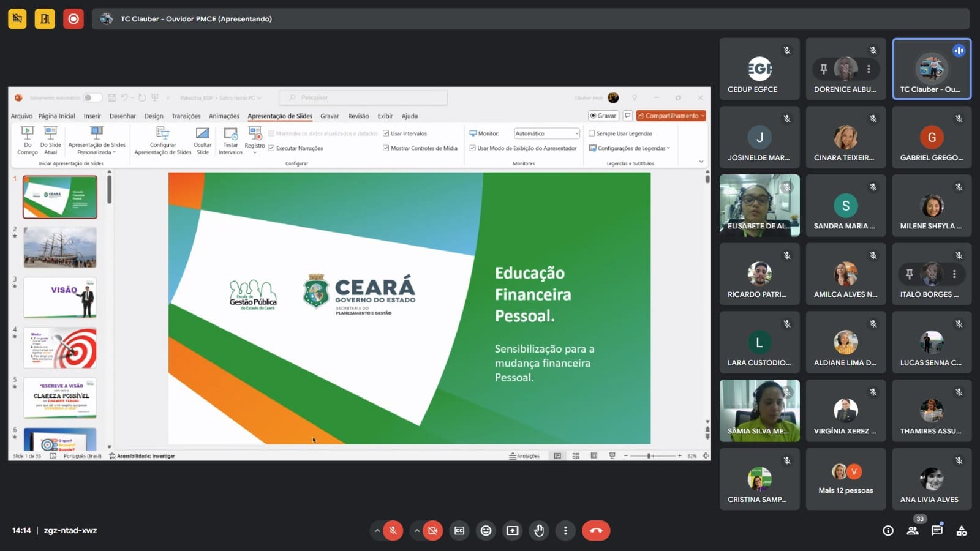Turn on the camera
The width and height of the screenshot is (980, 551).
click(432, 531)
